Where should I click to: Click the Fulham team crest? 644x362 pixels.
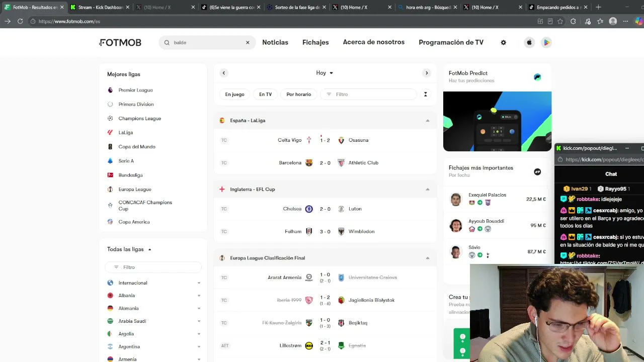309,231
